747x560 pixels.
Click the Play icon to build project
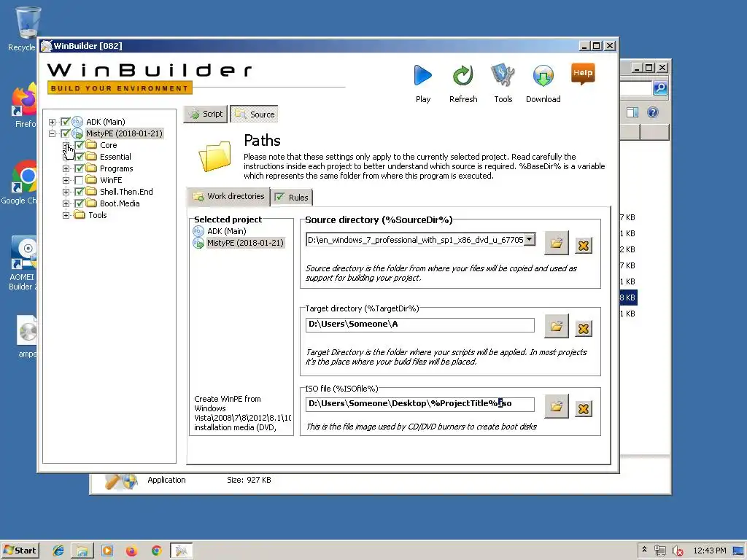[422, 75]
